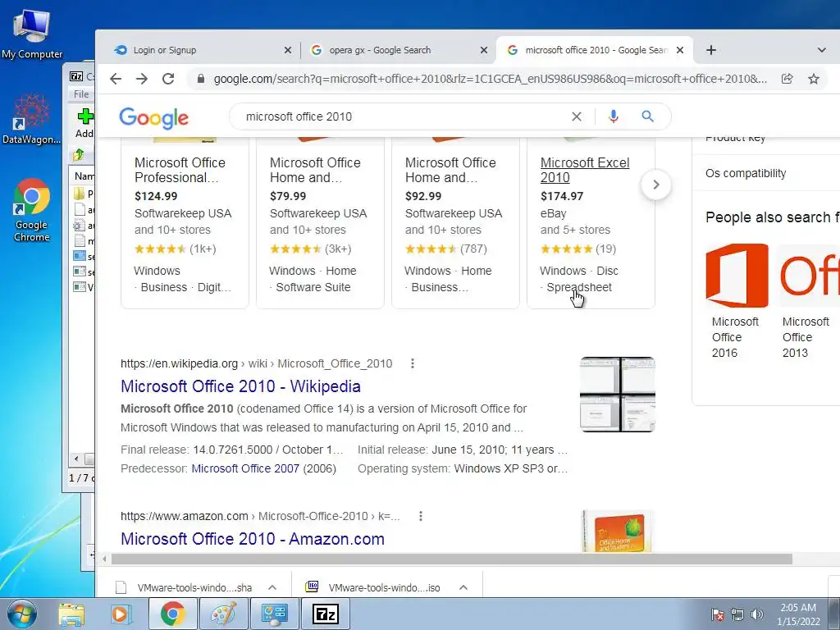Open volume control in system tray
This screenshot has height=630, width=840.
click(757, 614)
